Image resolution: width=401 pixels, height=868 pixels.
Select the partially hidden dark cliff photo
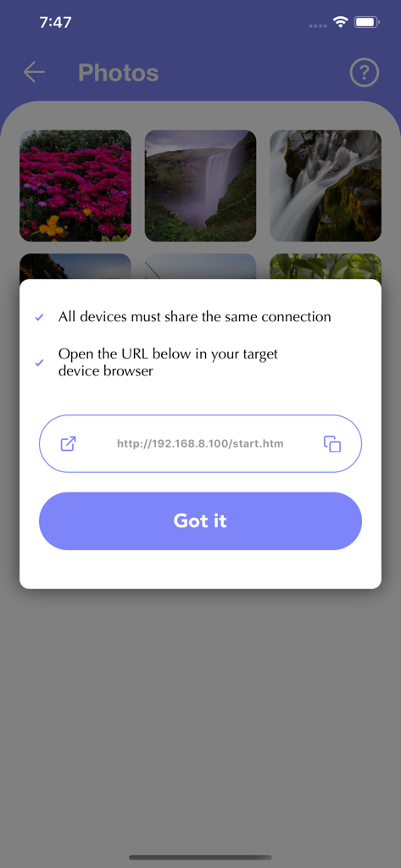point(75,266)
